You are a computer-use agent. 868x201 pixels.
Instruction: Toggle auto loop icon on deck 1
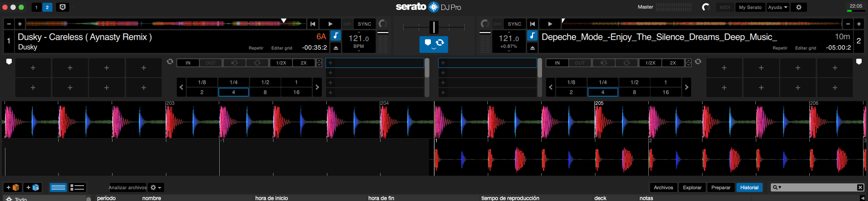pyautogui.click(x=170, y=61)
